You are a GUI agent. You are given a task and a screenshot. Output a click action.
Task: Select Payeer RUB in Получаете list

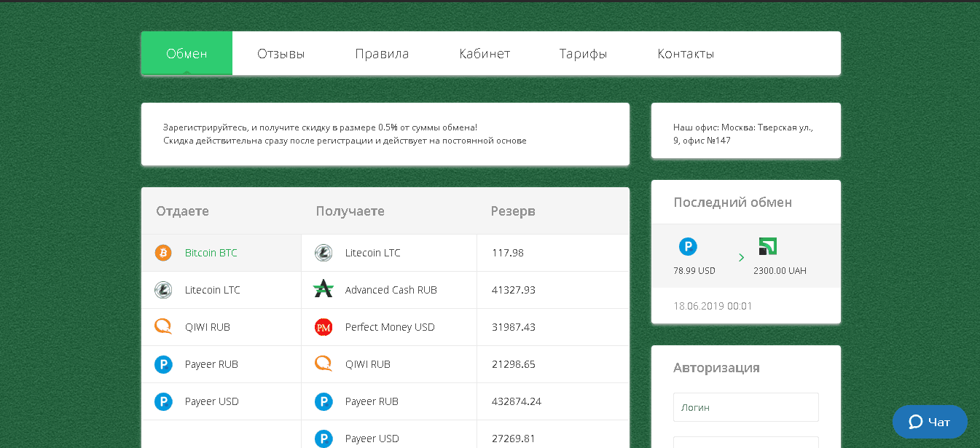372,401
